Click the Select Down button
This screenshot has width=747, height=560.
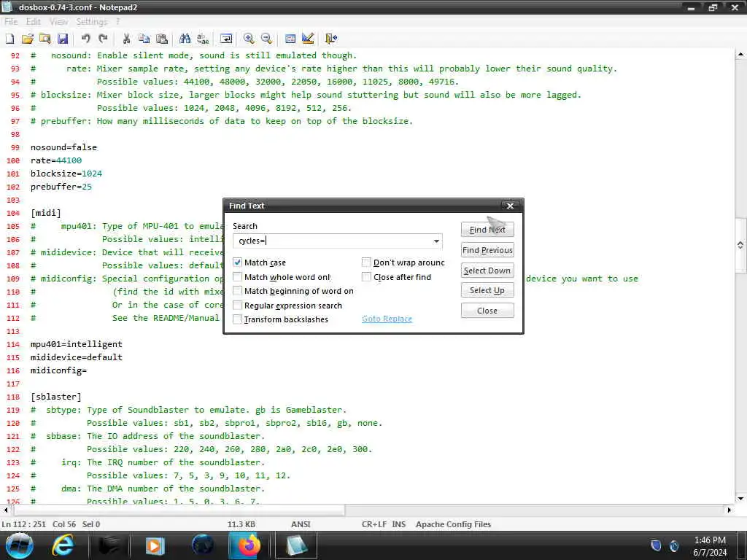[487, 271]
